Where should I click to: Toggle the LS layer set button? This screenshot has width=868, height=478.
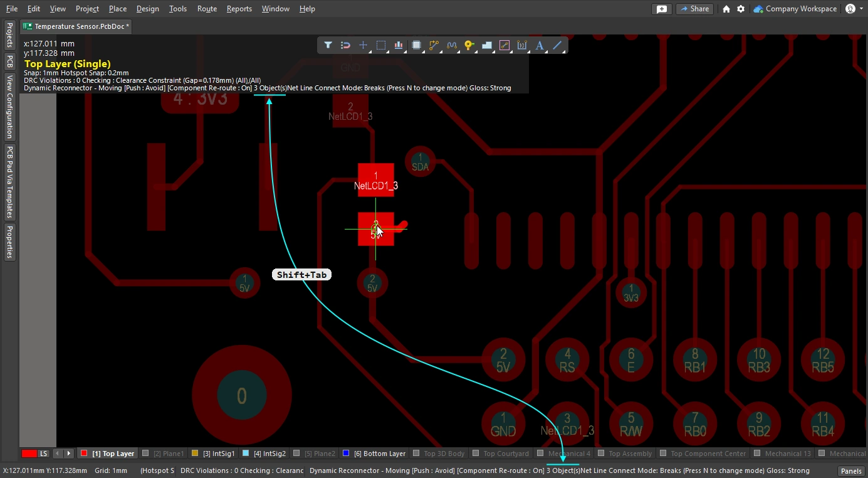[x=44, y=454]
